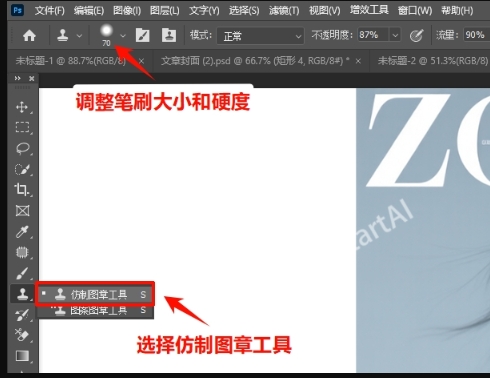Open the 视图(V) menu
Image resolution: width=490 pixels, height=378 pixels.
click(x=325, y=11)
